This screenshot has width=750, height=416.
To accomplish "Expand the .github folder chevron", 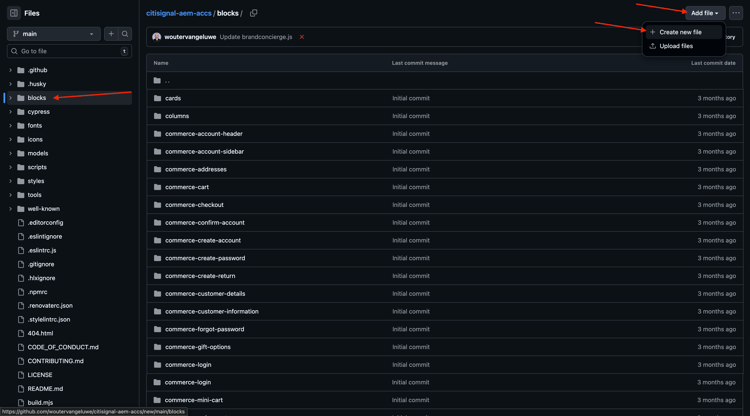I will pyautogui.click(x=11, y=70).
